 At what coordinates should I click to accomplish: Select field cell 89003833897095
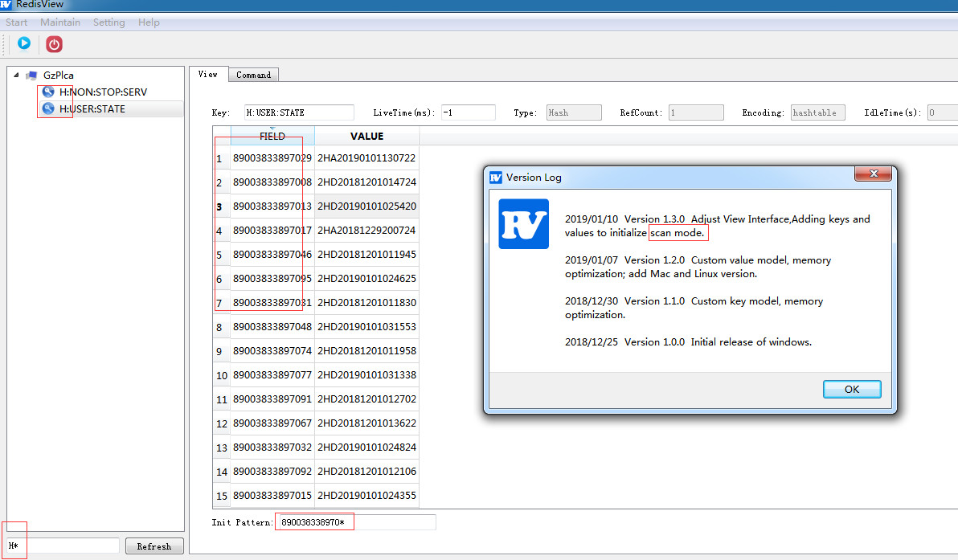(x=272, y=279)
